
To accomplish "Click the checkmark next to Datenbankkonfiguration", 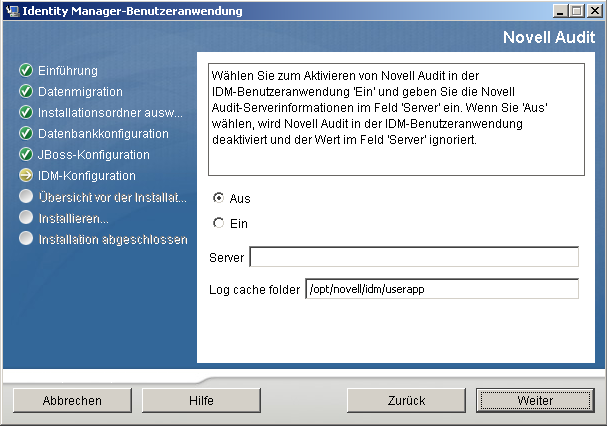I will (x=26, y=133).
